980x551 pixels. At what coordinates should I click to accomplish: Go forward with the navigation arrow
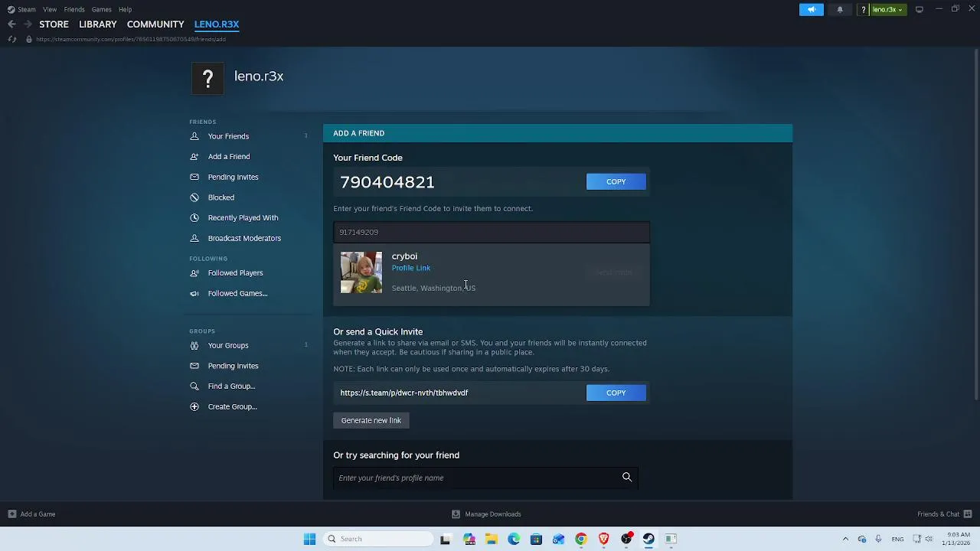pos(28,24)
